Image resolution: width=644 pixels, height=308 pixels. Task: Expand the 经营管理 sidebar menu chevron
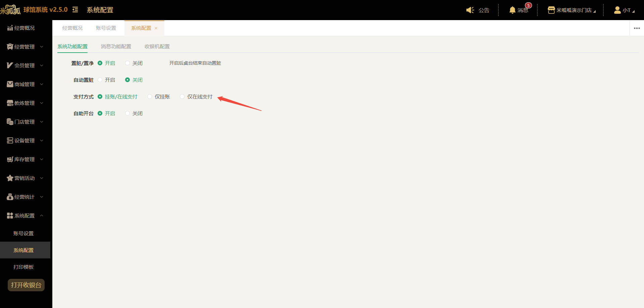(x=42, y=47)
